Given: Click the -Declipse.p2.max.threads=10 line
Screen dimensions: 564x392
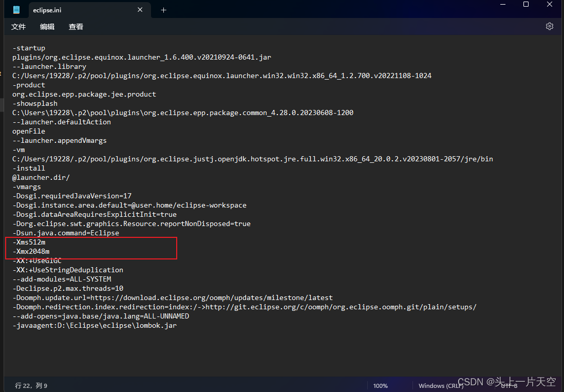Looking at the screenshot, I should tap(68, 288).
